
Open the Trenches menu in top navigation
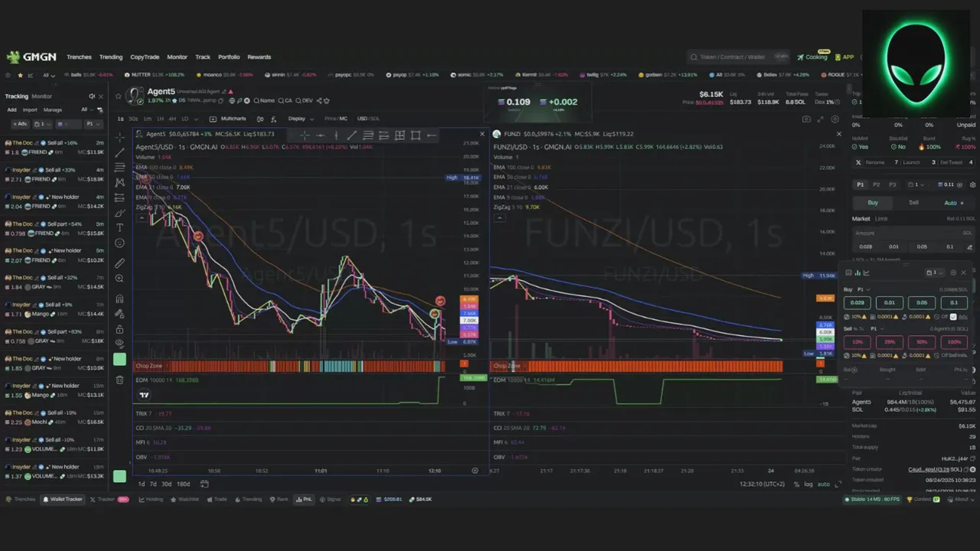pos(79,57)
